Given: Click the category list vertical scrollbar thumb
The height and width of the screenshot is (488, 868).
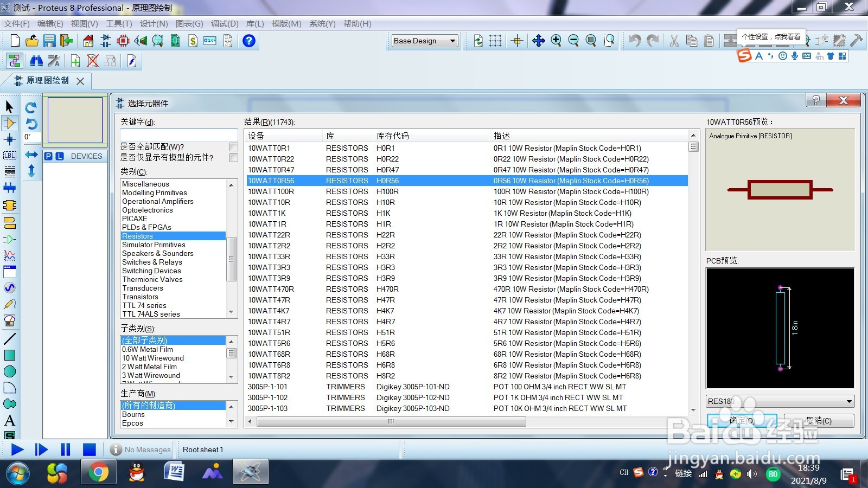Looking at the screenshot, I should coord(231,259).
